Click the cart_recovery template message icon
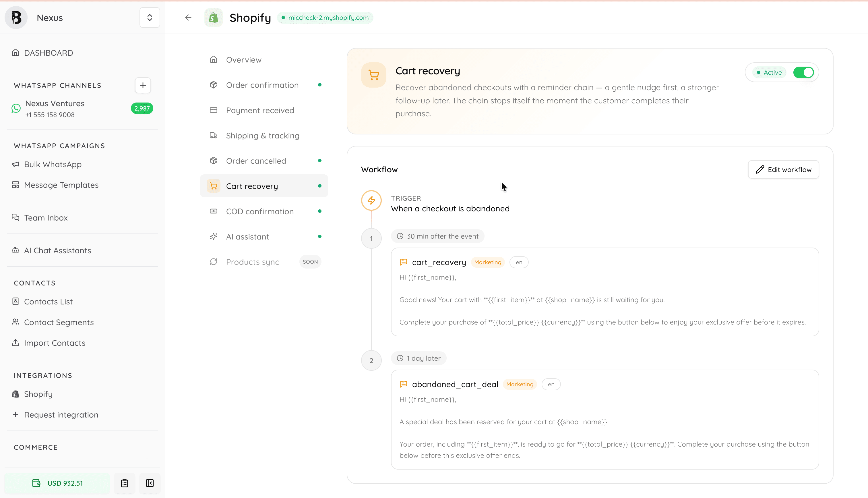Screen dimensions: 868x498 [x=403, y=262]
